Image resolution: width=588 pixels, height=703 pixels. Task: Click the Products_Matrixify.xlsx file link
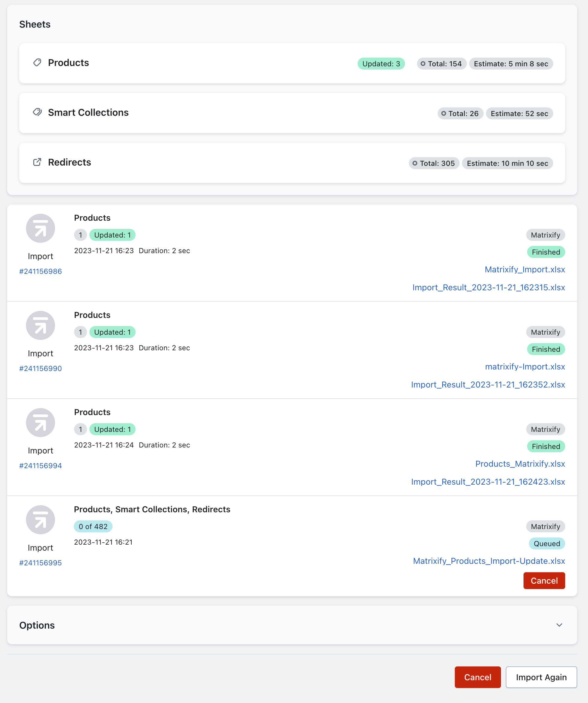pyautogui.click(x=520, y=464)
